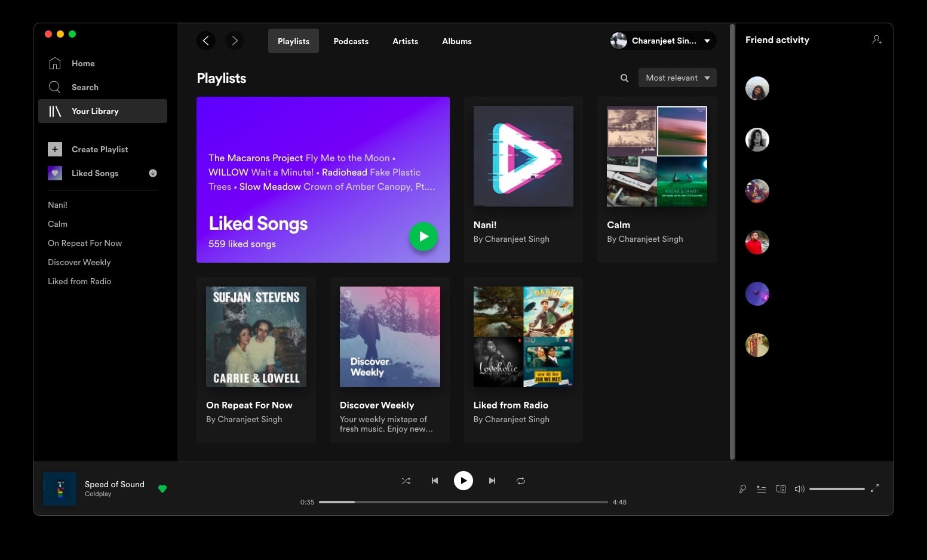Toggle shuffle playback
The width and height of the screenshot is (927, 560).
(406, 481)
